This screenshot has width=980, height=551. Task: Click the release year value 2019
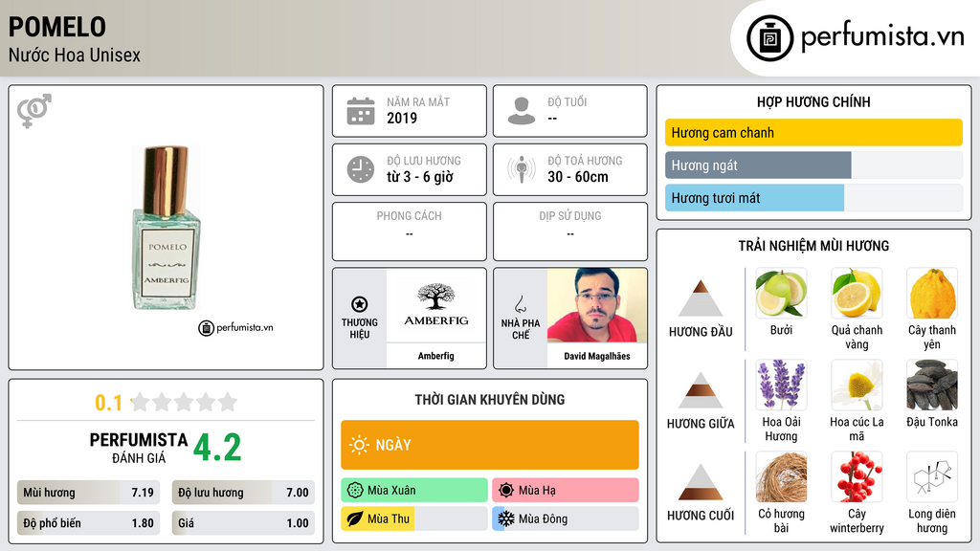[x=402, y=118]
